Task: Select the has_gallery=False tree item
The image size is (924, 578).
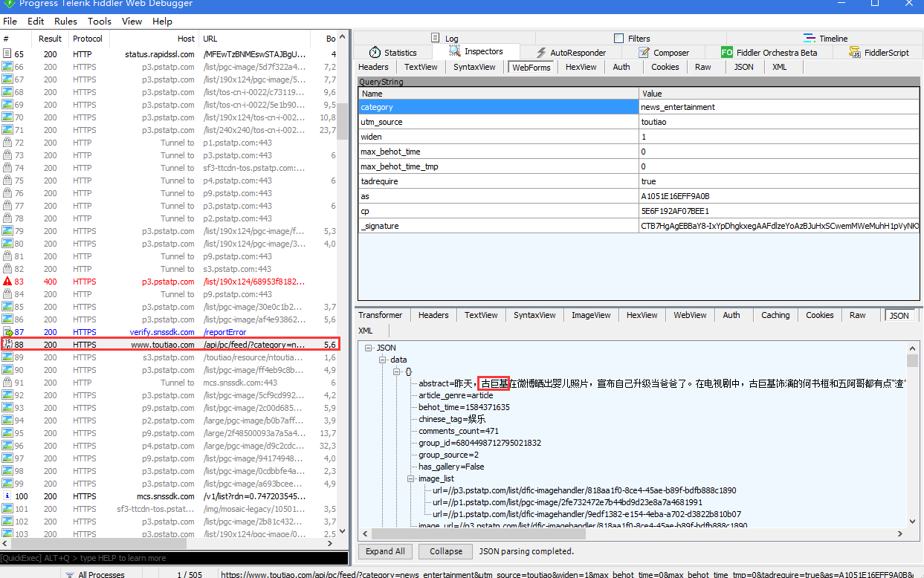Action: [451, 467]
